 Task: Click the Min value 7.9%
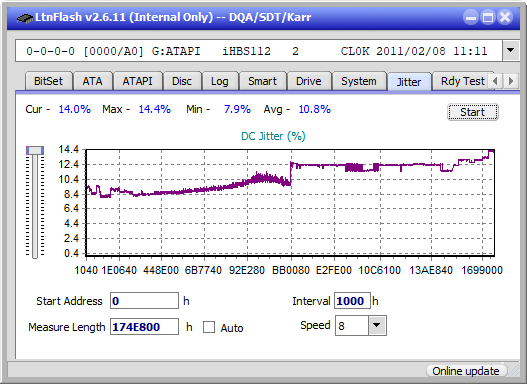click(237, 109)
